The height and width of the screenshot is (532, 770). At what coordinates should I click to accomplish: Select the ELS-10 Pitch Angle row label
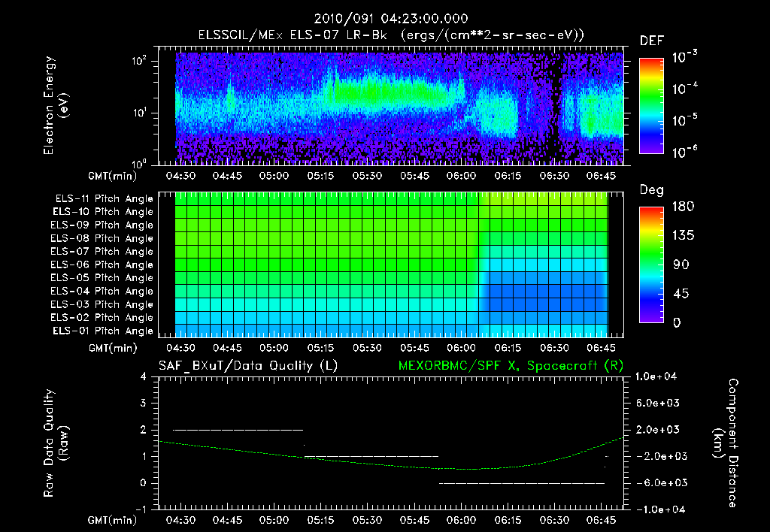(103, 212)
